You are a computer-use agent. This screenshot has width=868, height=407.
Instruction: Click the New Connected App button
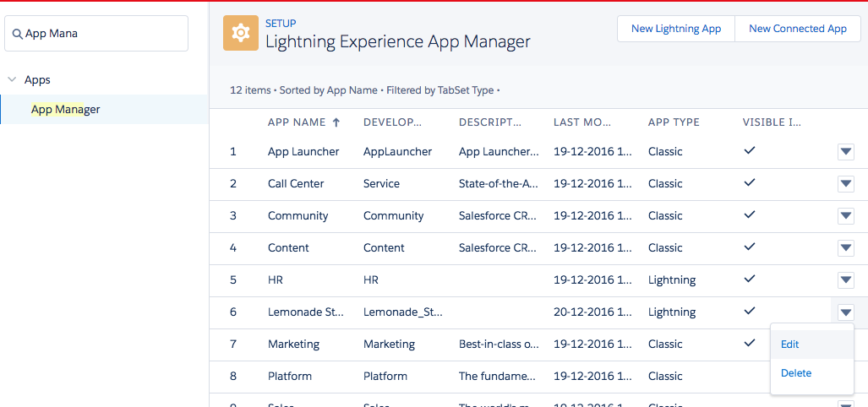coord(797,29)
